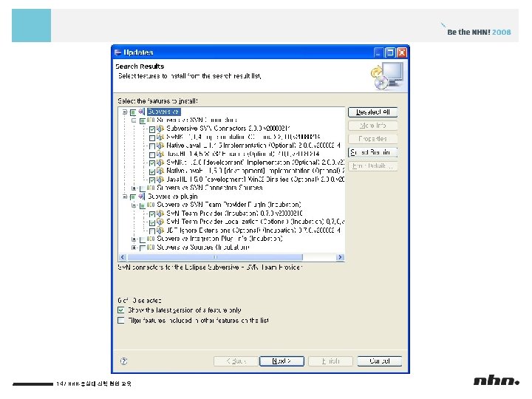The height and width of the screenshot is (399, 532).
Task: Select JDT Ignore Extensions (Optional) row text
Action: [x=253, y=231]
